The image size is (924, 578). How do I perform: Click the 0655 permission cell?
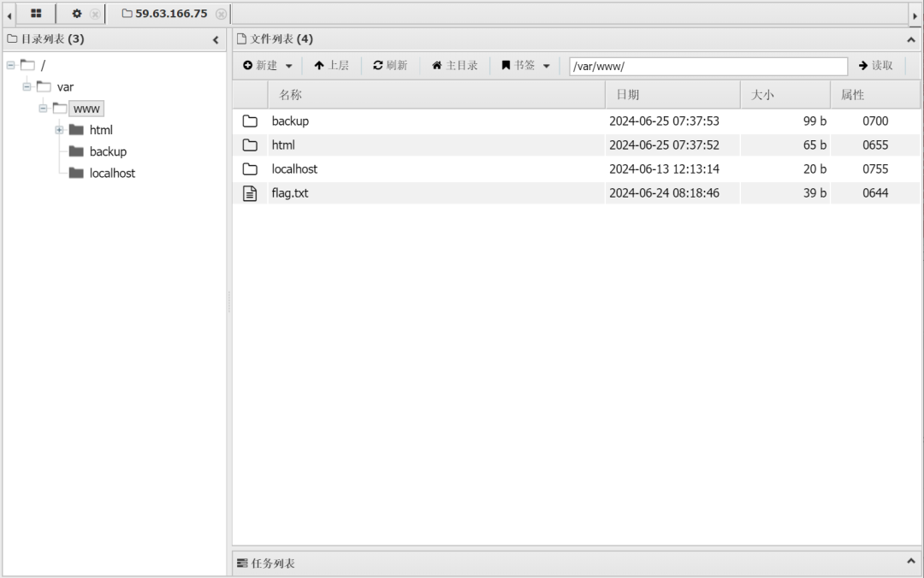click(875, 145)
